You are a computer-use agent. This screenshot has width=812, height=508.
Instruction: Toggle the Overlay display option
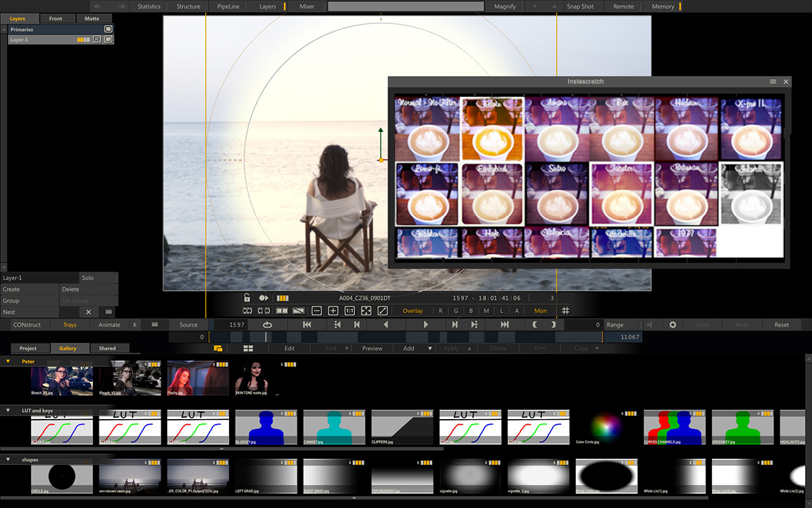pos(413,311)
